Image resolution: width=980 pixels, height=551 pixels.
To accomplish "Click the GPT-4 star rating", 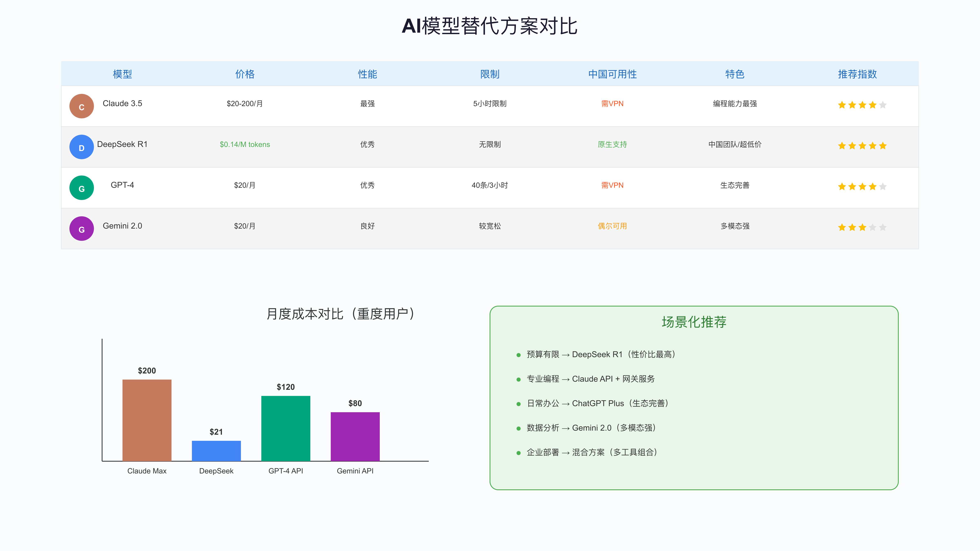I will point(862,186).
